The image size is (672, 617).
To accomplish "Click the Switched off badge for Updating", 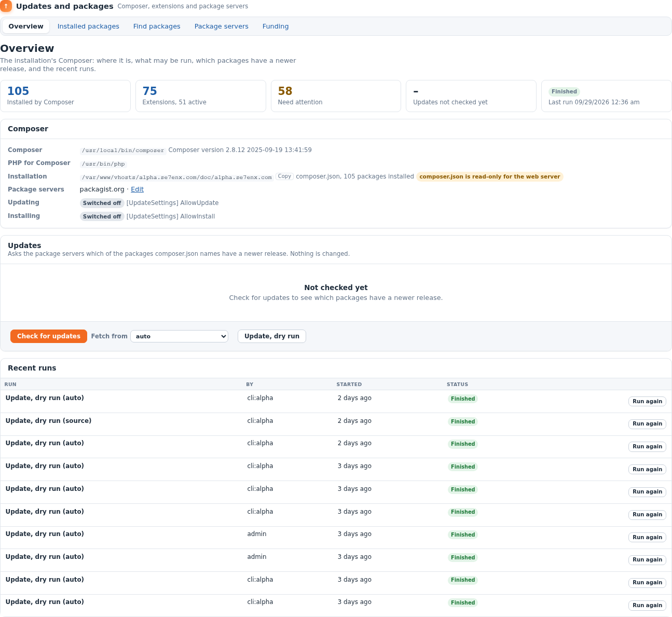I will [x=102, y=203].
